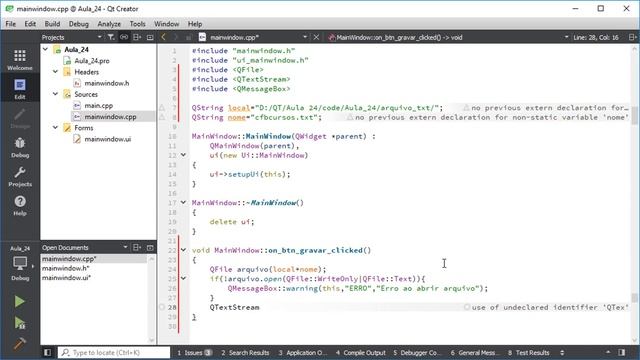
Task: Switch to Edit mode in sidebar
Action: click(20, 89)
